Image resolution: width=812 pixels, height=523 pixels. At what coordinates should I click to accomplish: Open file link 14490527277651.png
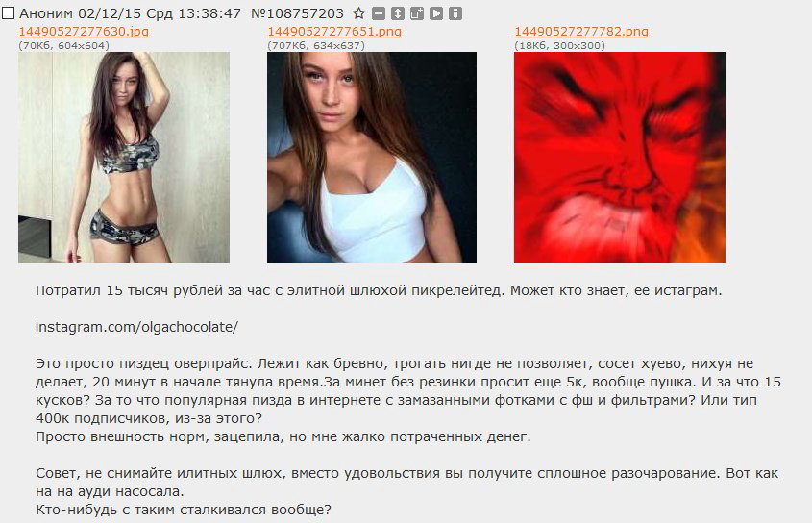[x=334, y=31]
